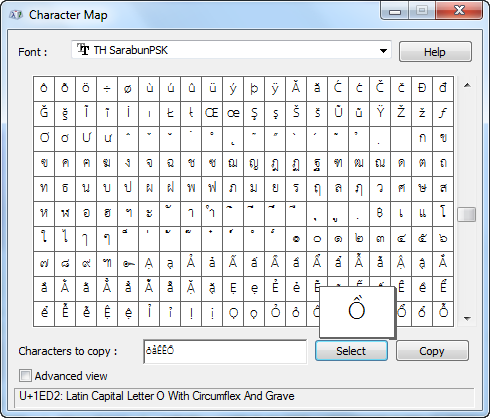Image resolution: width=490 pixels, height=418 pixels.
Task: Enable the Advanced view checkbox
Action: (25, 376)
